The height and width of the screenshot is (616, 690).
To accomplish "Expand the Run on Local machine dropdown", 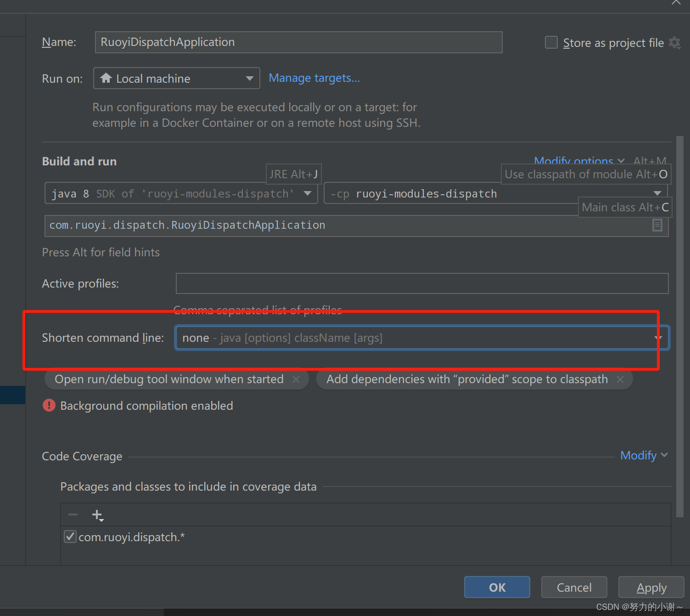I will coord(249,78).
